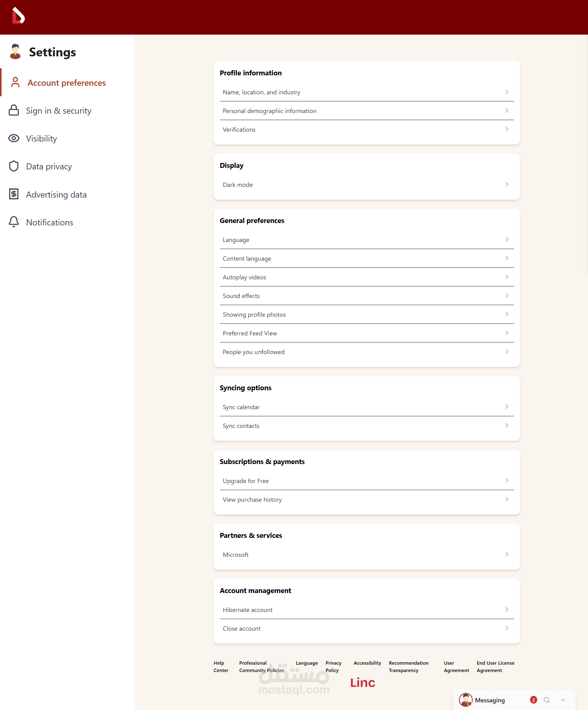Screen dimensions: 588x710
Task: Click the lock icon for Sign in & security
Action: coord(13,110)
